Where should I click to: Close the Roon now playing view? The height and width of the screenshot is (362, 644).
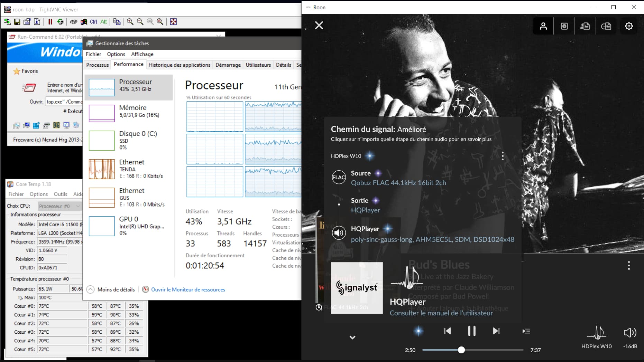tap(319, 25)
